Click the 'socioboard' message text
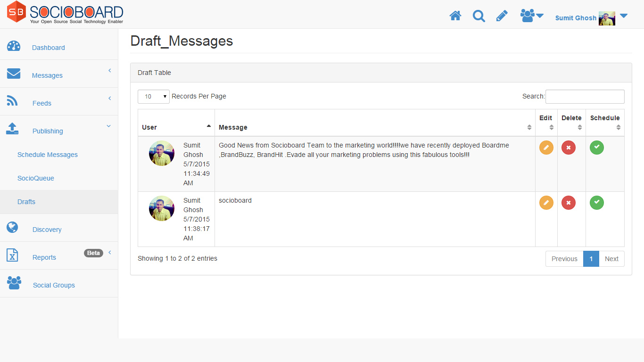The width and height of the screenshot is (644, 362). pyautogui.click(x=235, y=200)
